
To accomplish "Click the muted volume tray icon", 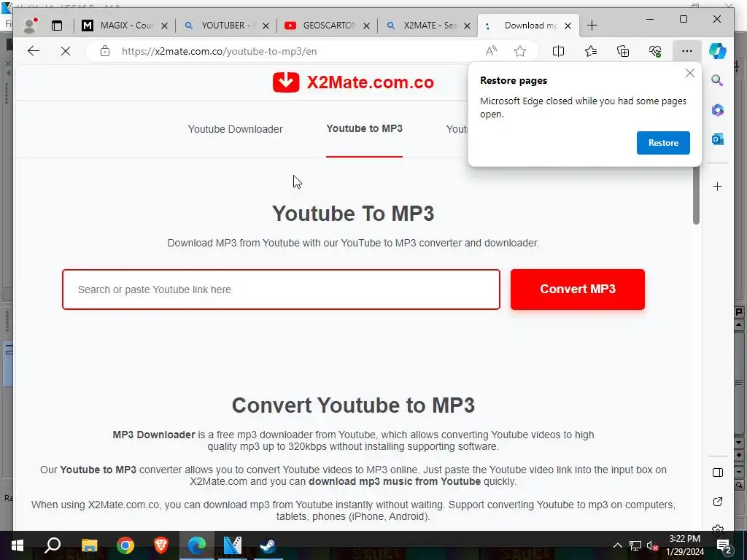I will [652, 545].
